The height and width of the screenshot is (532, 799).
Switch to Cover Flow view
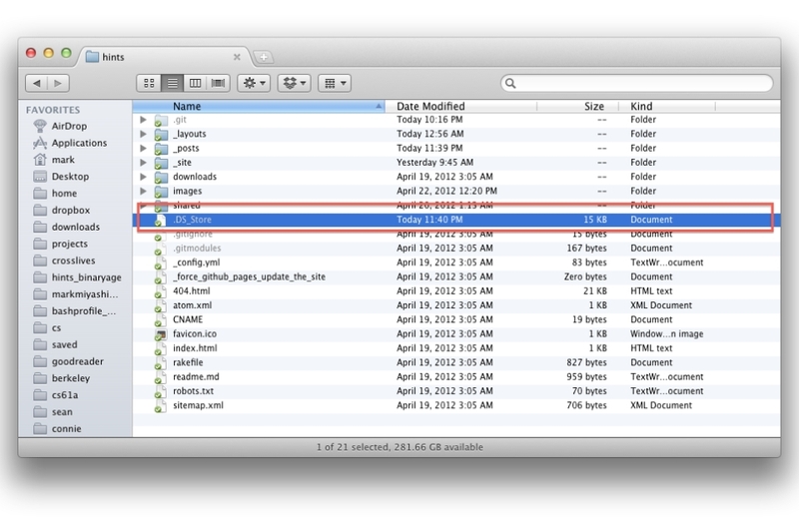(x=218, y=83)
